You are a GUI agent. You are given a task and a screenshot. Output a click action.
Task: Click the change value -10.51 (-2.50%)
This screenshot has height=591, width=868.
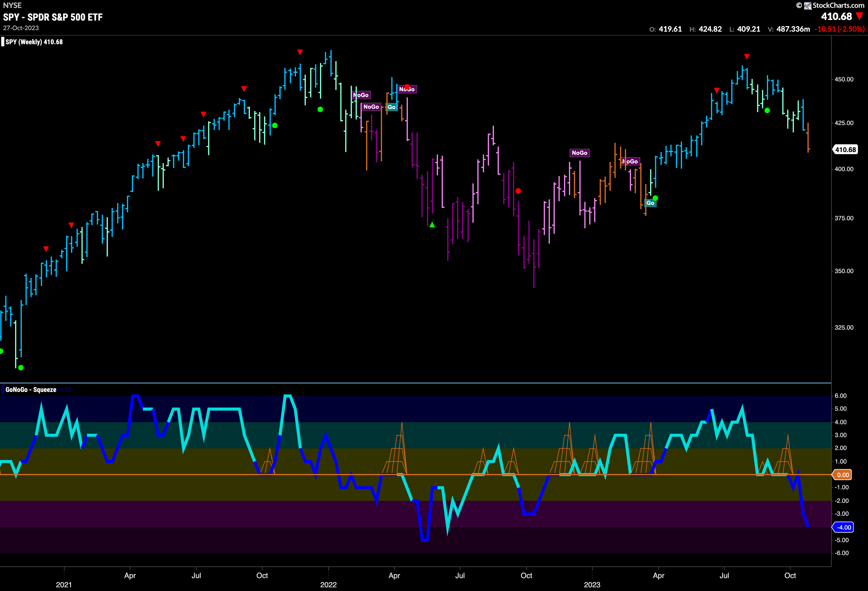pyautogui.click(x=839, y=29)
